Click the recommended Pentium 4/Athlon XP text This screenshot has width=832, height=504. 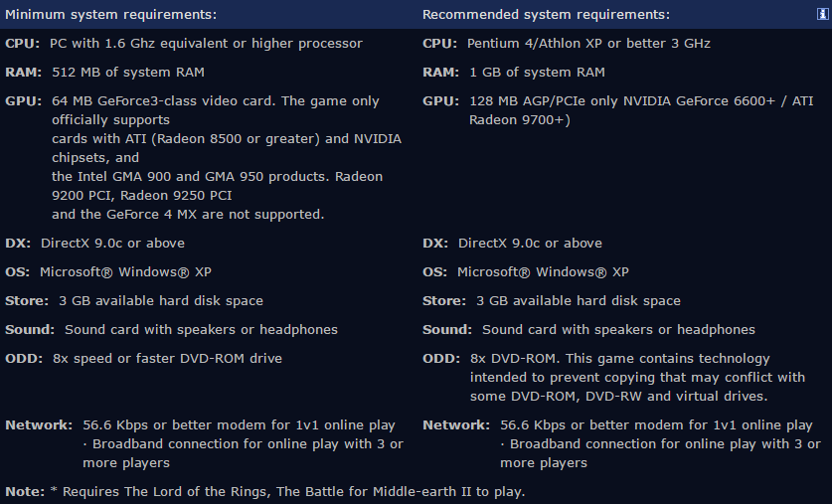588,44
